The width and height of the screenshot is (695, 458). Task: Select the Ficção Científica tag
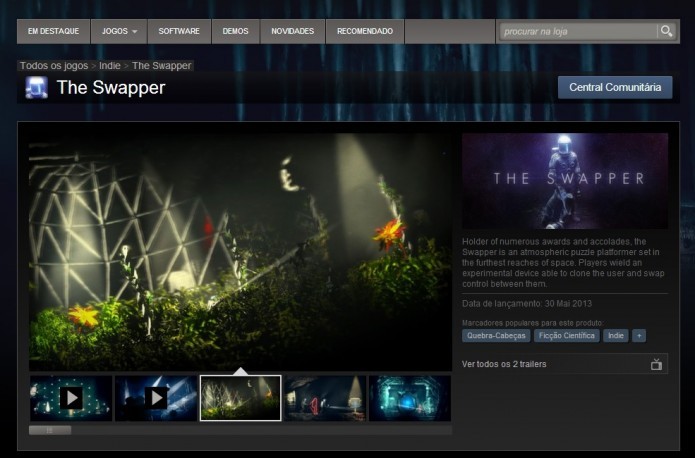[566, 336]
